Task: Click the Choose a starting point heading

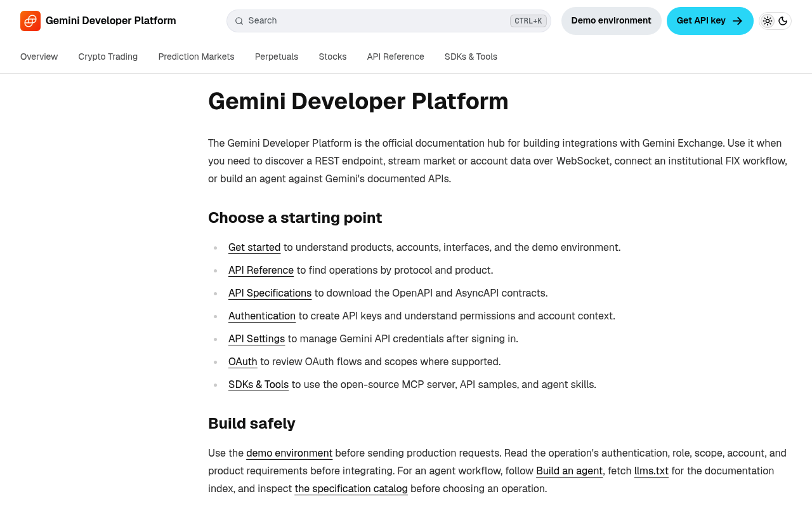Action: (x=295, y=218)
